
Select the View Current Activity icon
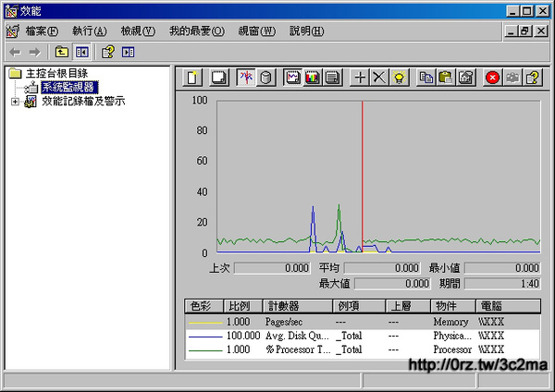[x=246, y=78]
